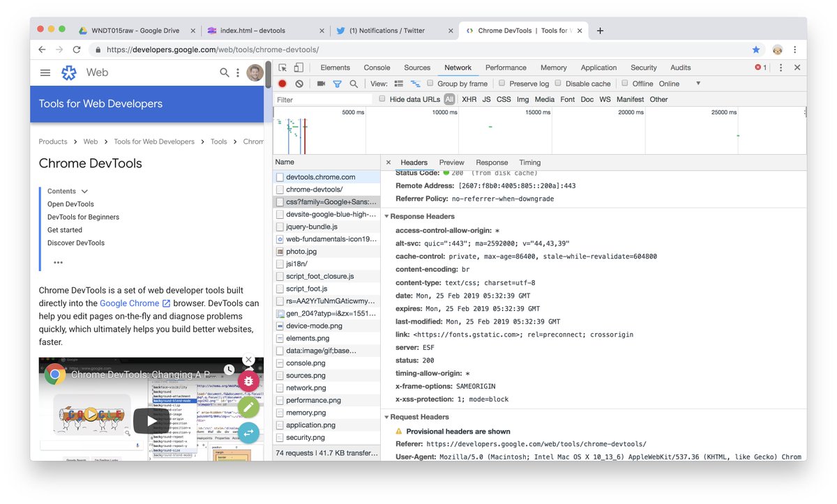
Task: Click the page's vertical scrollbar thumb
Action: pos(268,75)
